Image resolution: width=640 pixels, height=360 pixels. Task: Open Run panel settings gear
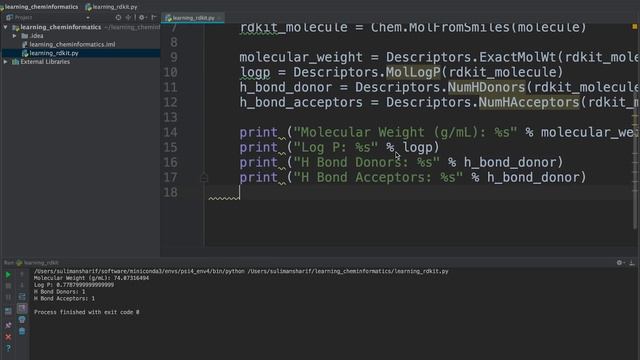pos(620,263)
